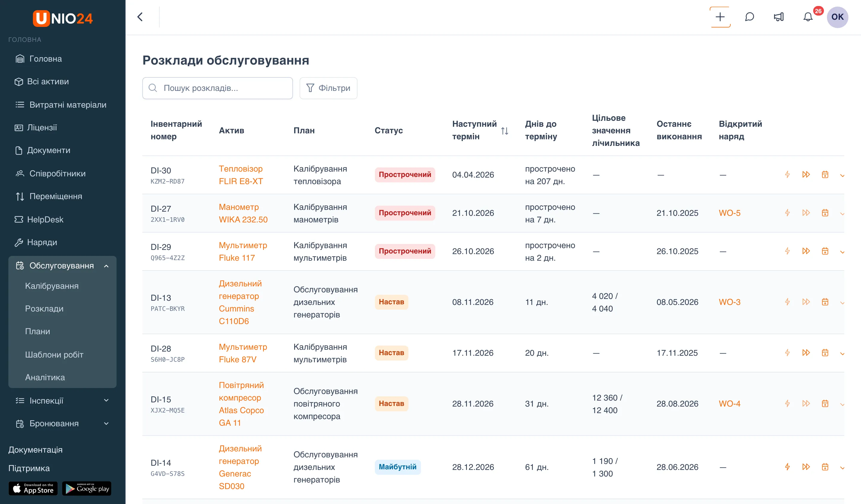Open Всі активи in the sidebar
The width and height of the screenshot is (861, 504).
click(62, 82)
